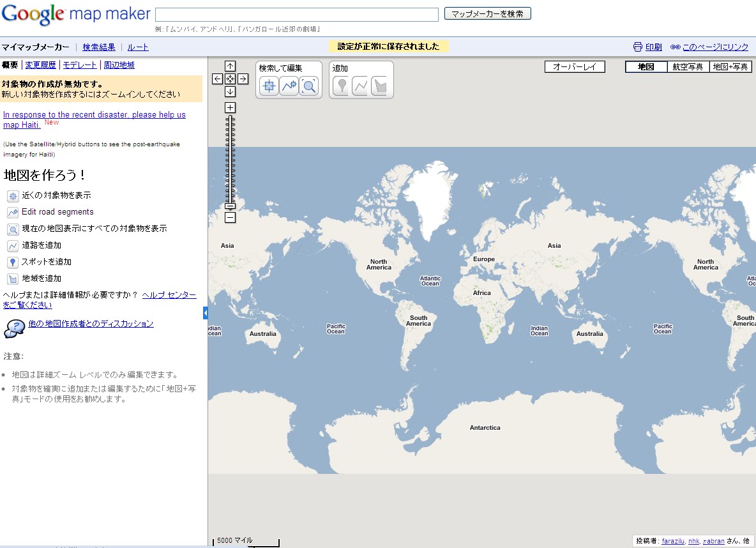Click 地域を追加 text

[42, 278]
